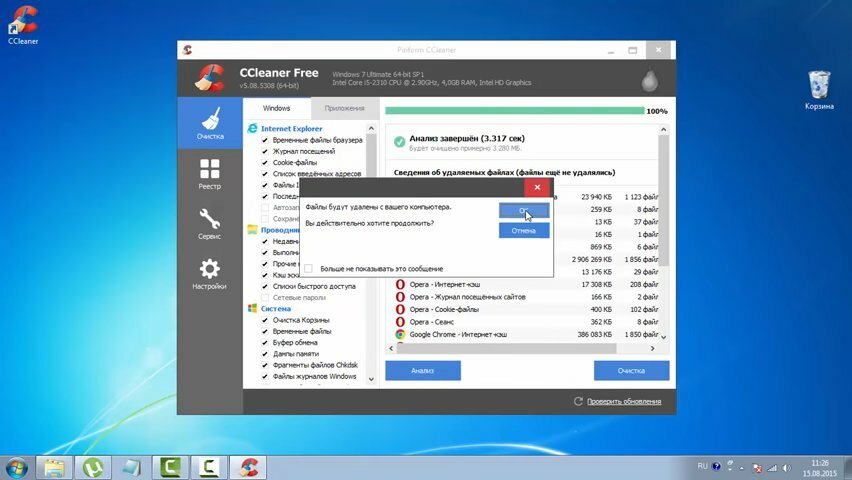Open uTorrent from the taskbar
852x480 pixels.
tap(93, 467)
